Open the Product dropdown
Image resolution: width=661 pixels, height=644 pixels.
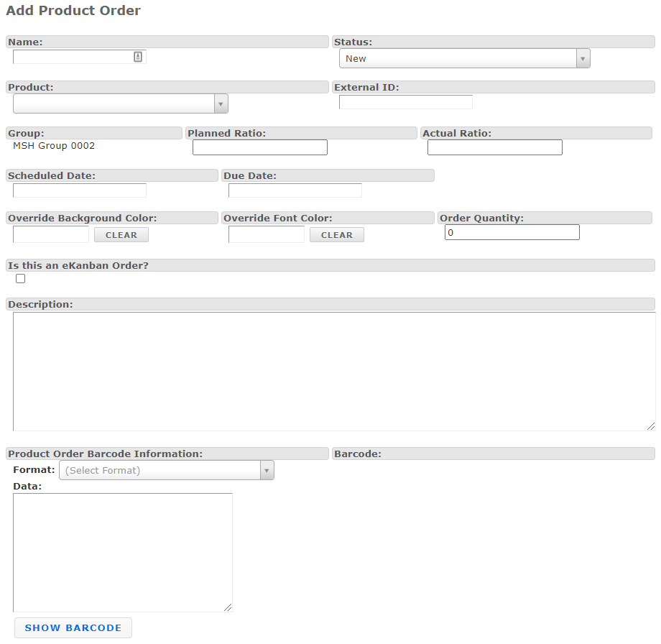(121, 103)
